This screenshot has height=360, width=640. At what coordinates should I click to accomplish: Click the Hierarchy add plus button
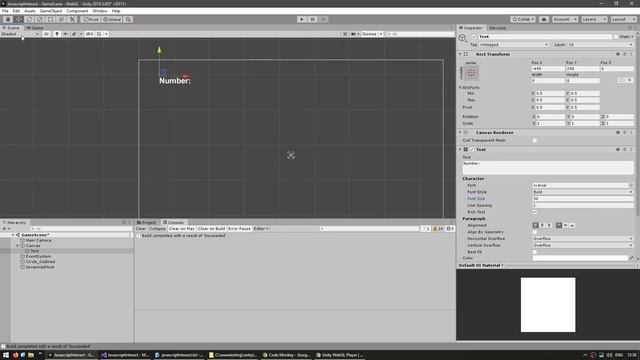[5, 229]
